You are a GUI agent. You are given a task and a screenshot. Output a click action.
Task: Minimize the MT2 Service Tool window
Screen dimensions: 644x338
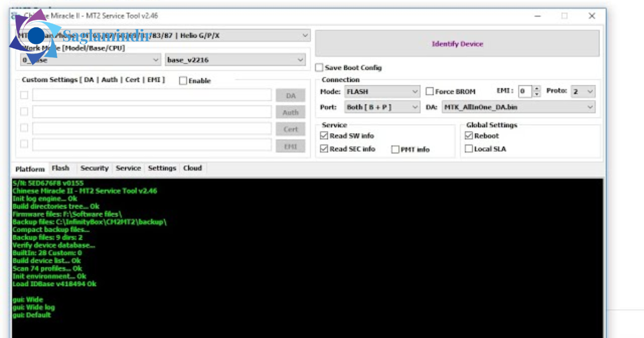click(538, 16)
